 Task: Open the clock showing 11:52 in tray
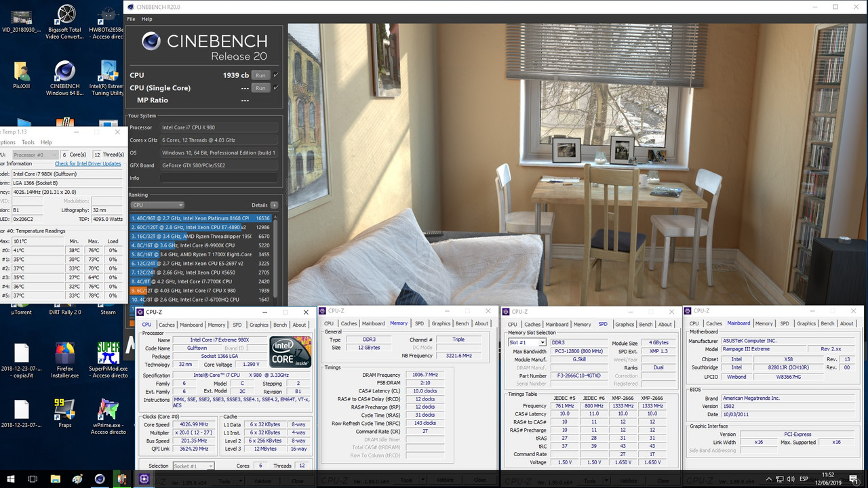[x=827, y=474]
